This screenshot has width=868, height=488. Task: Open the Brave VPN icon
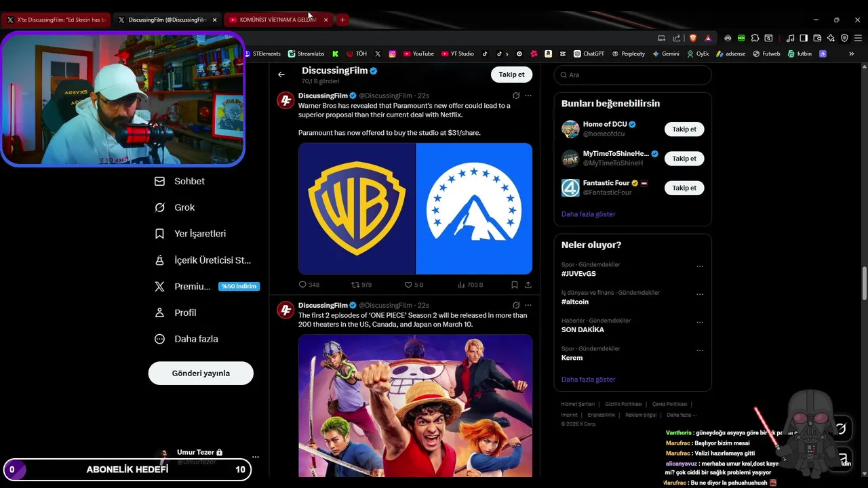(844, 38)
